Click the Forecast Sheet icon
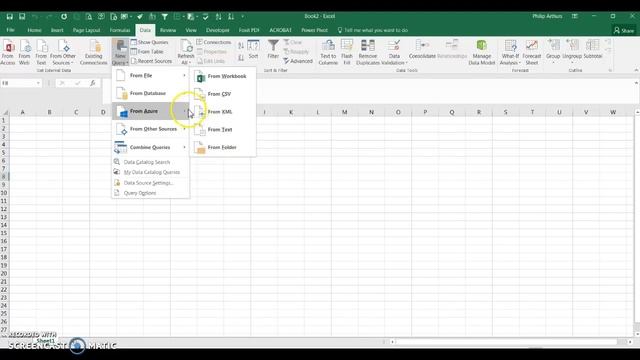The width and height of the screenshot is (640, 360). click(x=531, y=52)
